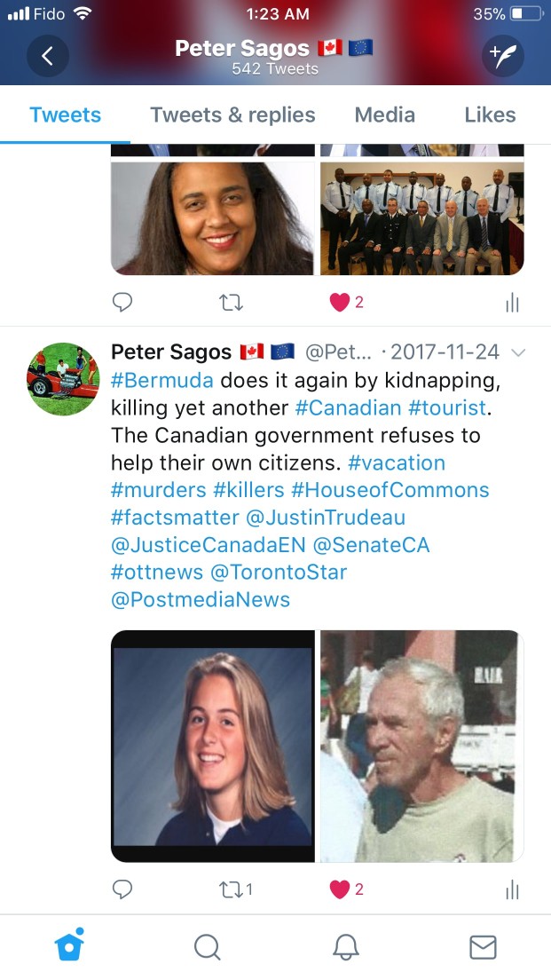The width and height of the screenshot is (551, 980).
Task: Retweet the upper tweet with group photo
Action: 232,303
